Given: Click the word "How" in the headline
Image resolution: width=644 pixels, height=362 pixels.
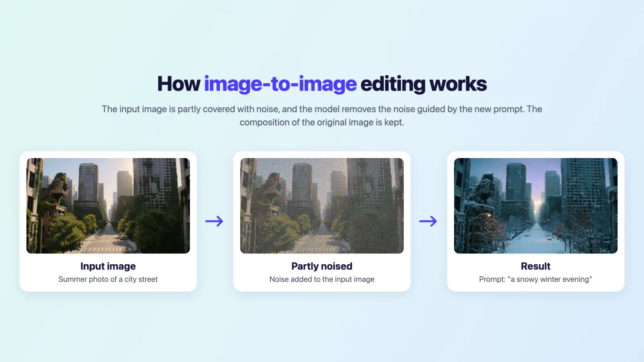Looking at the screenshot, I should (x=179, y=84).
